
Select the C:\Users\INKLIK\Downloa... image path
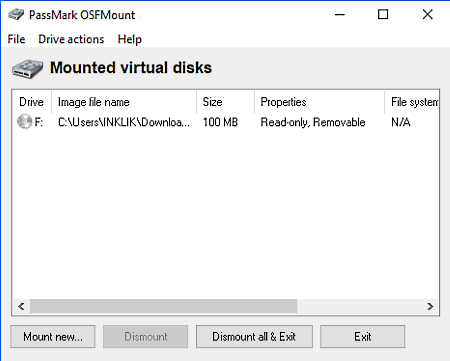124,122
